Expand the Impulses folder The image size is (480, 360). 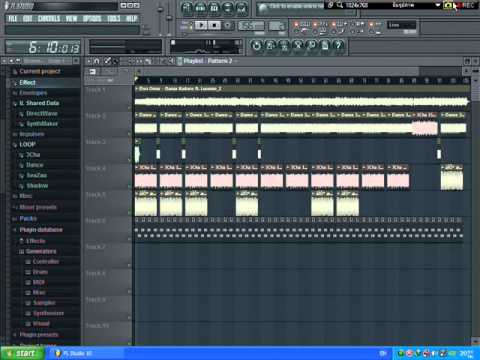pyautogui.click(x=29, y=134)
